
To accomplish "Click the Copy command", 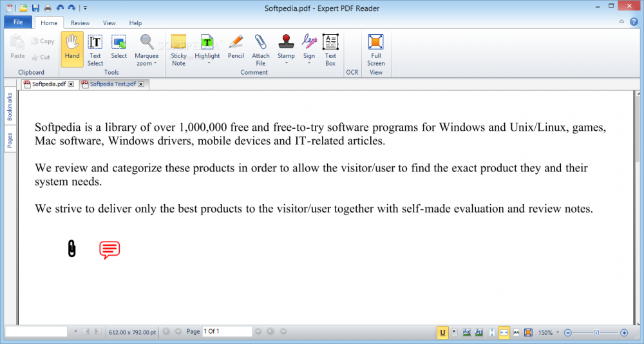I will [43, 41].
